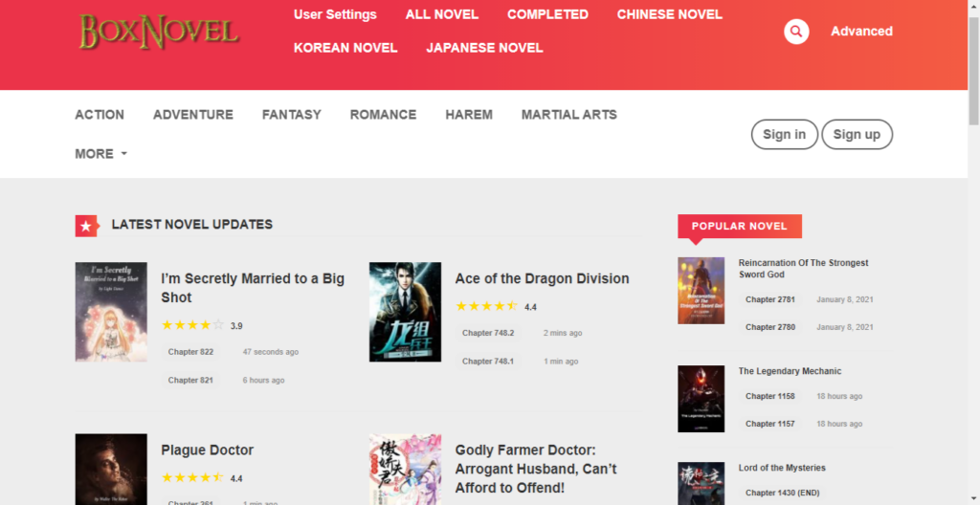The height and width of the screenshot is (505, 980).
Task: Go to ALL NOVEL page
Action: 442,14
